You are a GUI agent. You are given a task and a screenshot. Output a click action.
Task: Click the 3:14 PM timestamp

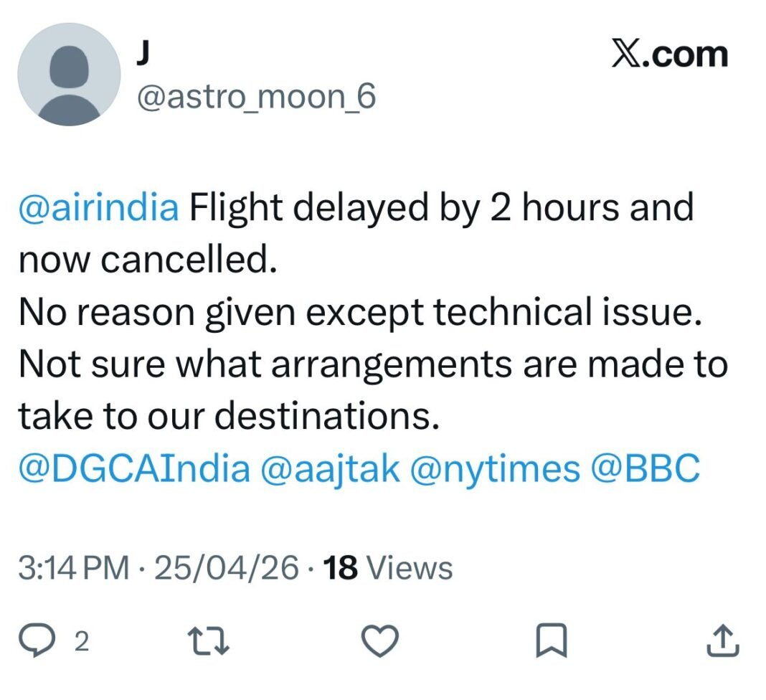(74, 569)
